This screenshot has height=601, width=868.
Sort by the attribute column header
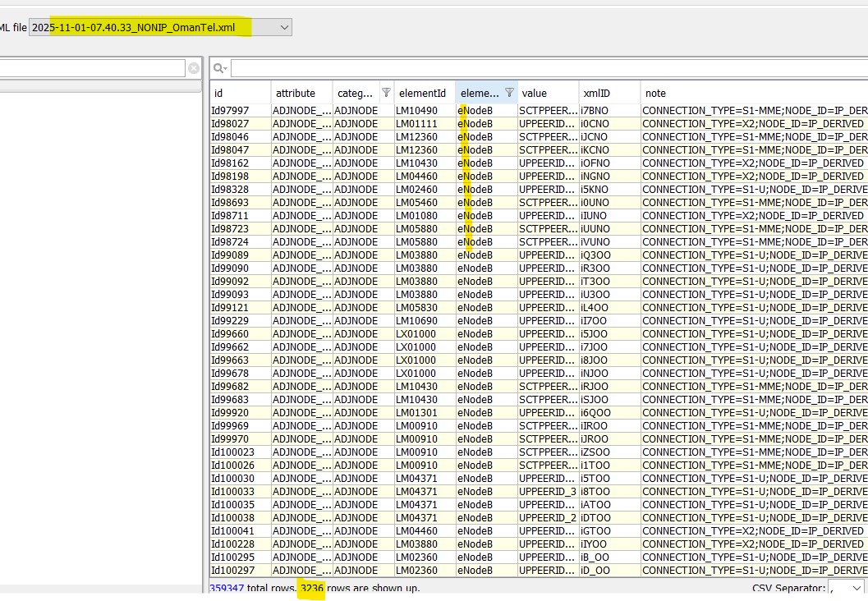(301, 93)
